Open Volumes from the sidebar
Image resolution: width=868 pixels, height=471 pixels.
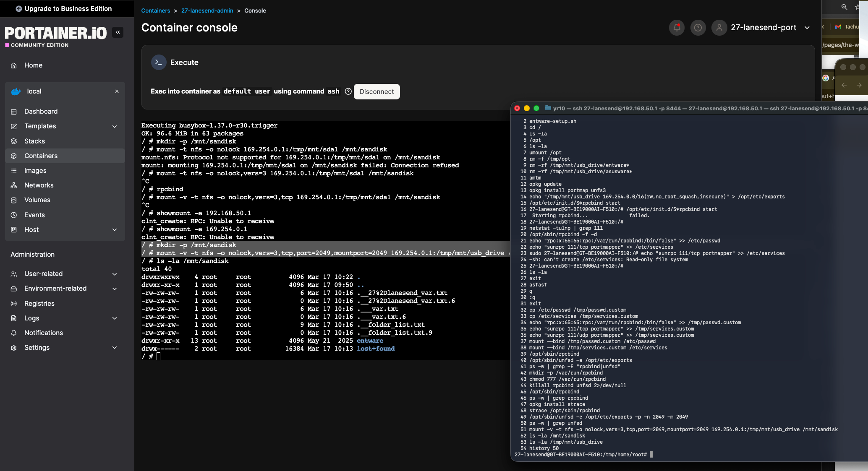point(37,200)
